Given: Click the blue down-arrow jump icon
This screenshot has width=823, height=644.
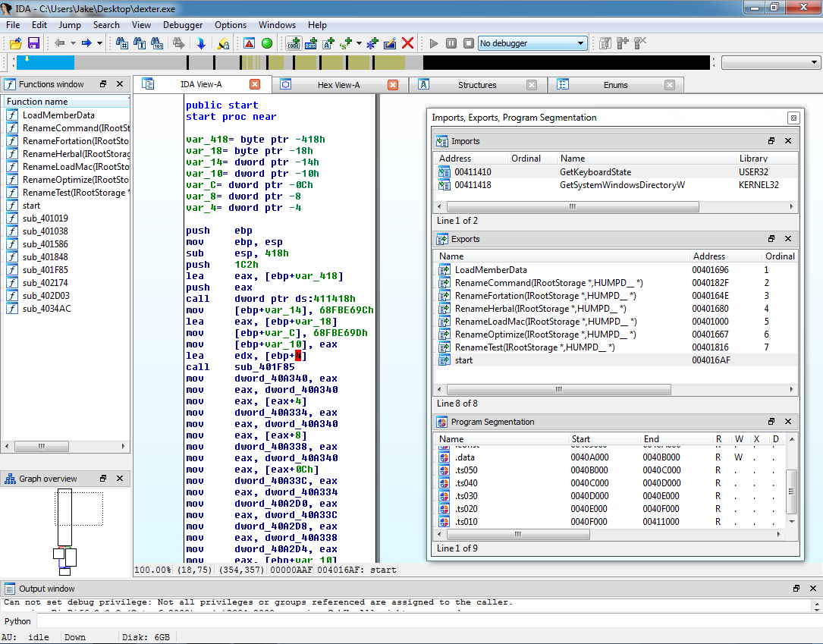Looking at the screenshot, I should [201, 43].
